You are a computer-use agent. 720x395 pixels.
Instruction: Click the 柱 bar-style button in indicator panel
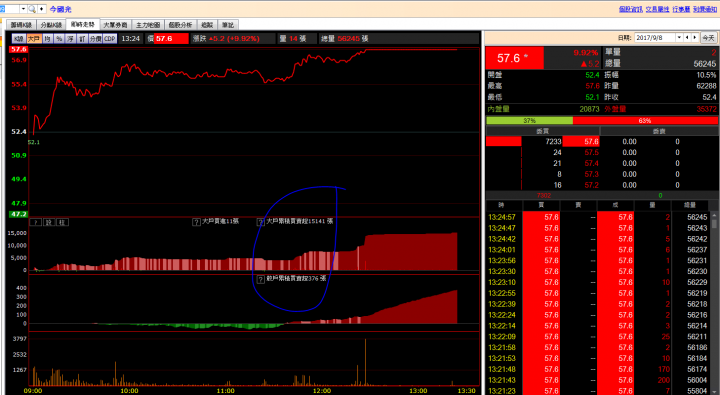62,222
